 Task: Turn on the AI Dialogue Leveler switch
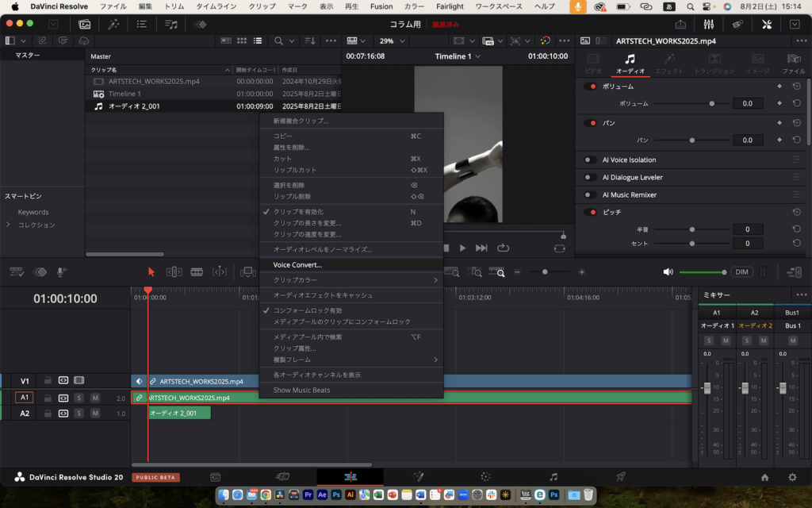click(590, 177)
